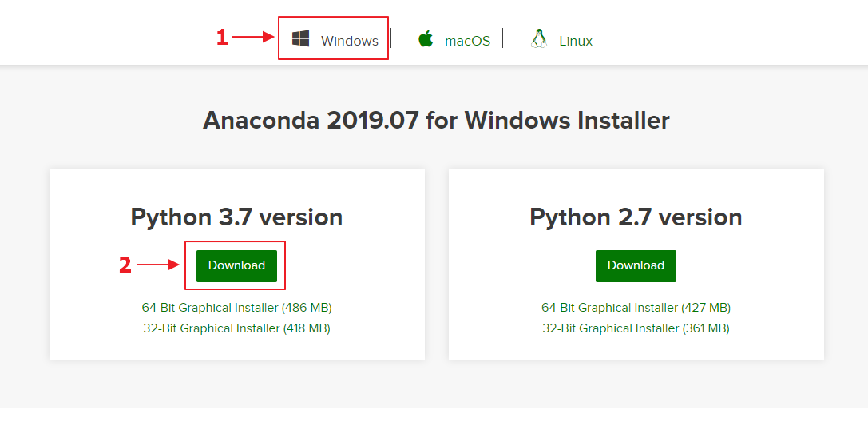Click the Python 3.7 version heading
The height and width of the screenshot is (422, 868).
(x=237, y=217)
